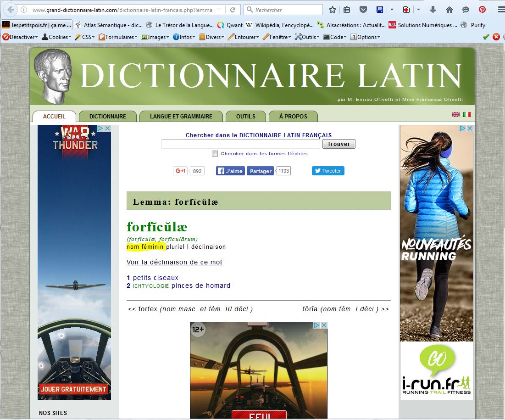Switch to English via UK flag
This screenshot has height=420, width=505.
point(456,115)
